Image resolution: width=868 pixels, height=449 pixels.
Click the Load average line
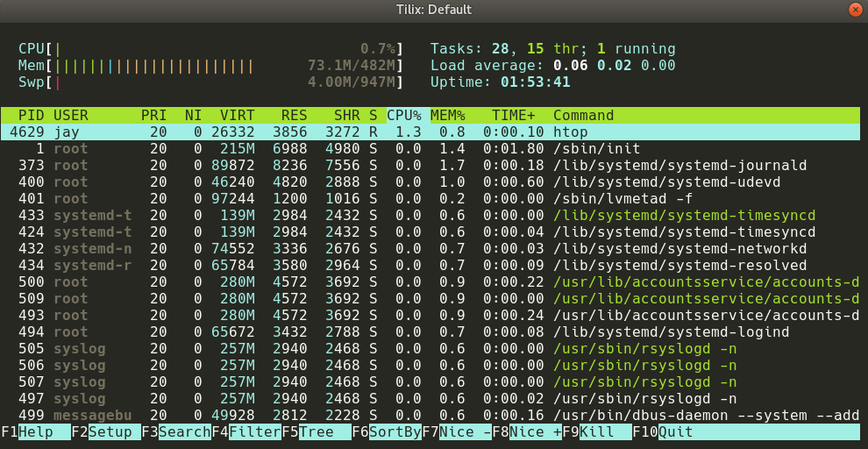click(553, 66)
